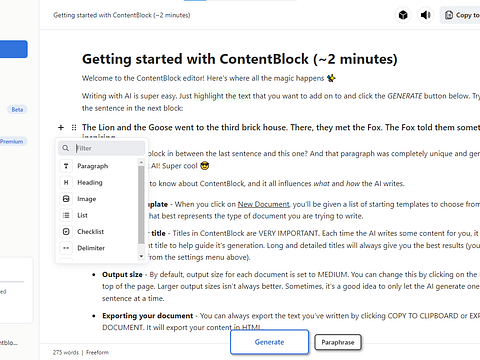Select the Paragraph block icon
The height and width of the screenshot is (360, 480).
point(66,166)
